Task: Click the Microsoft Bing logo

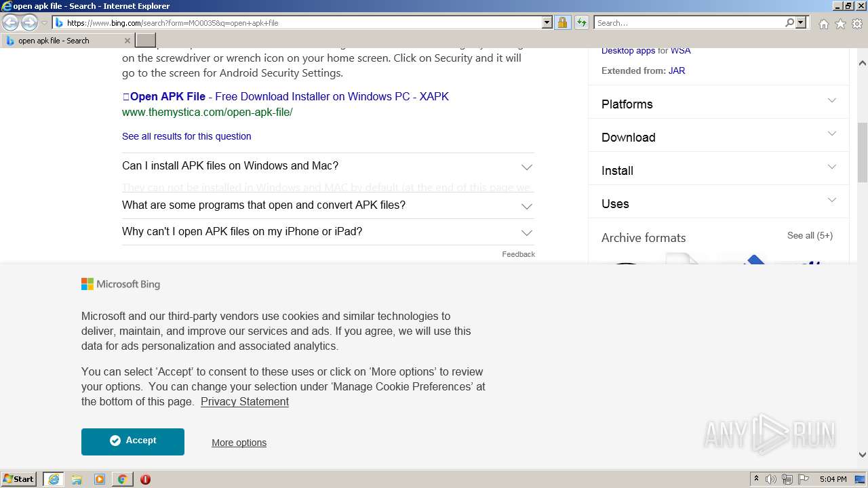Action: (121, 284)
